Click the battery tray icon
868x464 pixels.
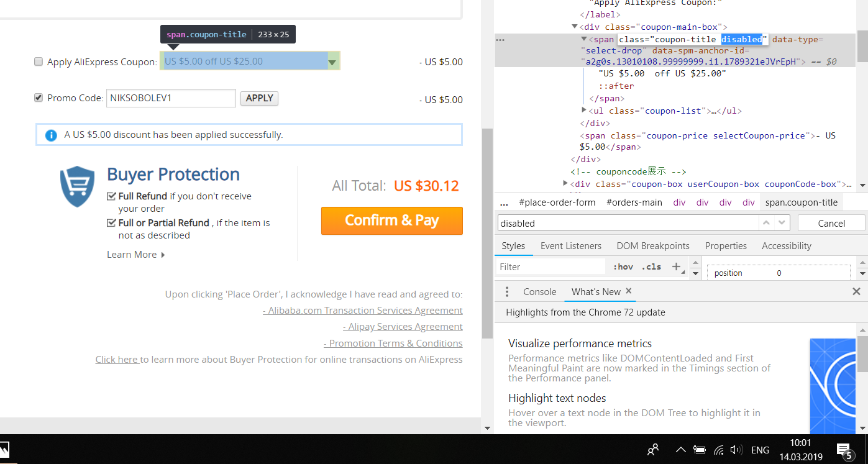(700, 450)
